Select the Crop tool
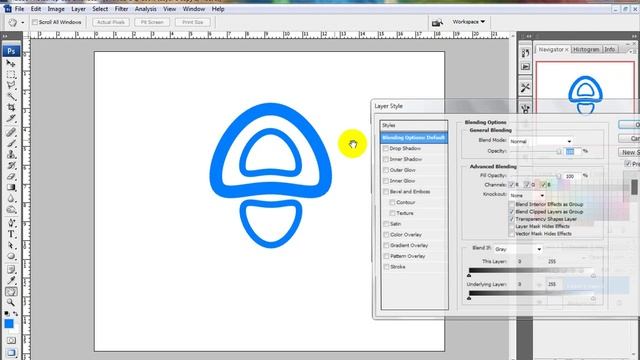The height and width of the screenshot is (360, 640). (x=11, y=107)
